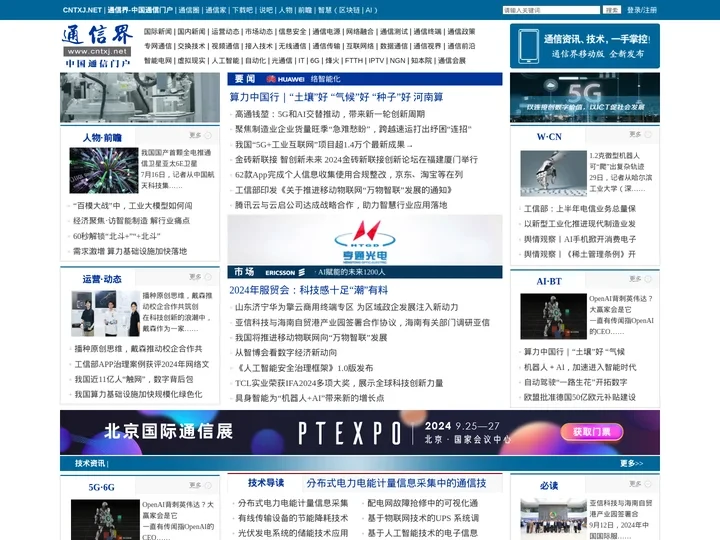Open 更多 icon in 5G·6G panel

pyautogui.click(x=208, y=485)
